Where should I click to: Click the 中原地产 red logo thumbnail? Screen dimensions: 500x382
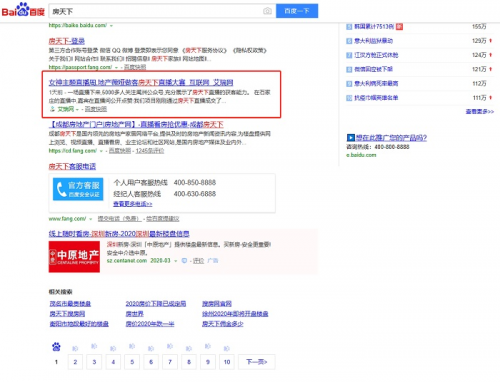click(74, 257)
